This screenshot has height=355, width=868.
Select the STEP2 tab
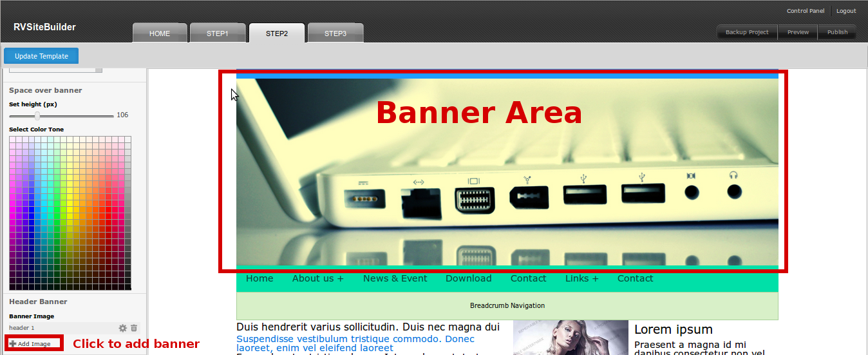tap(277, 34)
